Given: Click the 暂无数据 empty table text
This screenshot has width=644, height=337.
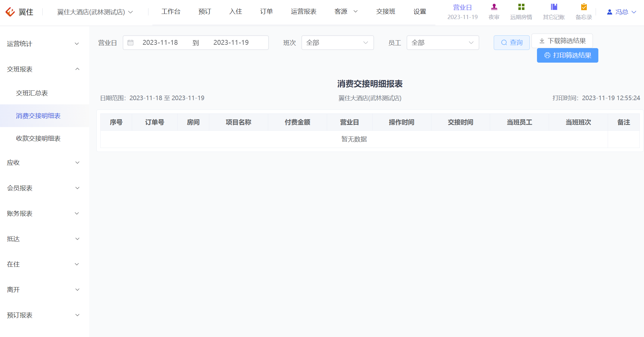Looking at the screenshot, I should pos(354,139).
